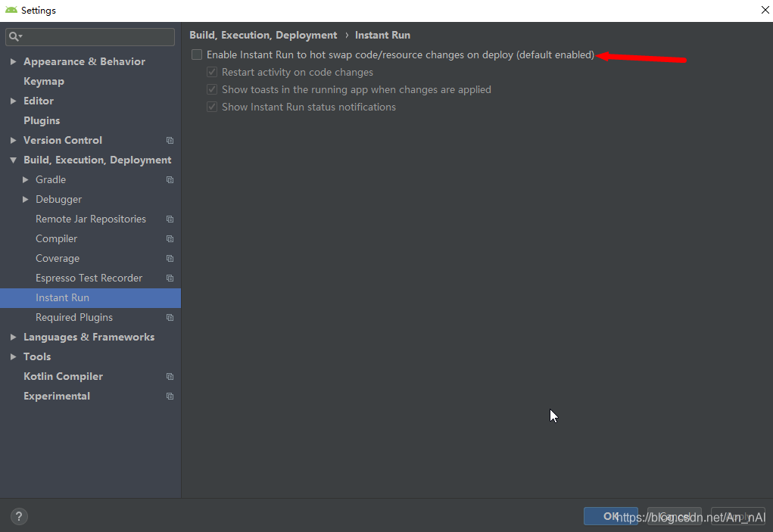Screen dimensions: 773x532
Task: Select the Instant Run entry
Action: pos(90,298)
